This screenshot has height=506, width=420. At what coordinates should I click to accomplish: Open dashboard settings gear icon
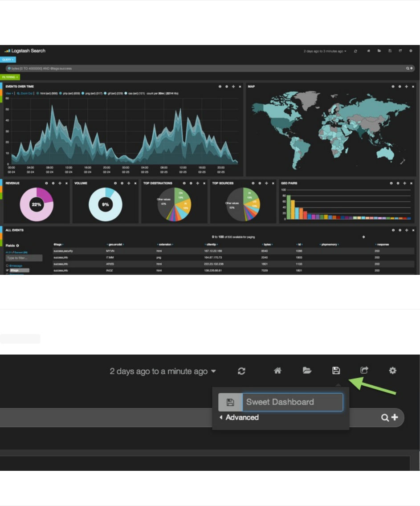pyautogui.click(x=392, y=371)
